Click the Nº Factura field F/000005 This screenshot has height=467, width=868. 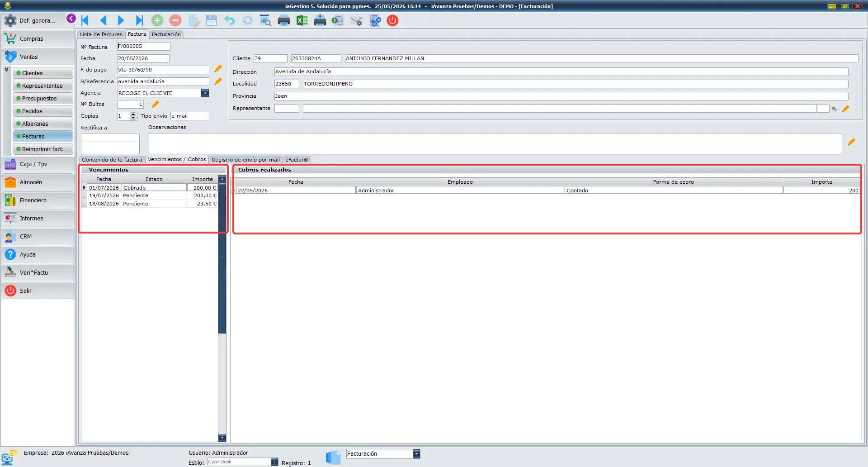coord(143,46)
